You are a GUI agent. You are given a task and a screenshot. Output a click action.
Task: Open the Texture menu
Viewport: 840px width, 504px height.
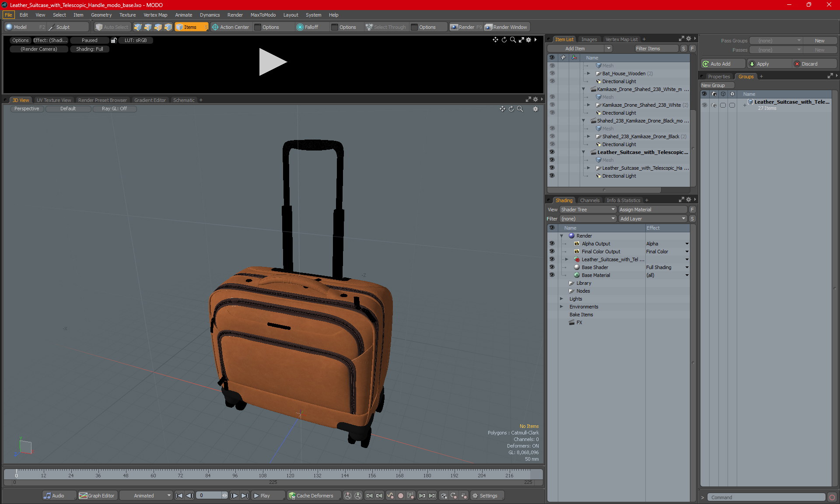127,15
